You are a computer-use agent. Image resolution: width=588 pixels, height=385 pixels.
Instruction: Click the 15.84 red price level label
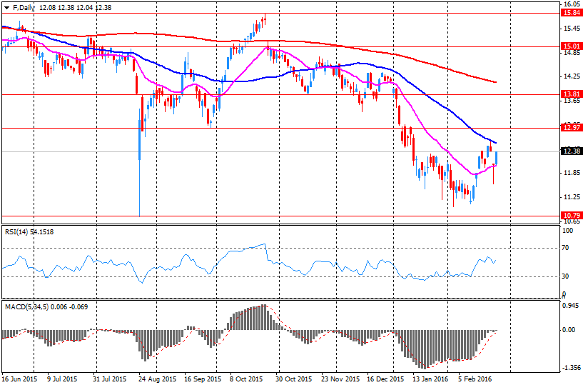coord(572,13)
